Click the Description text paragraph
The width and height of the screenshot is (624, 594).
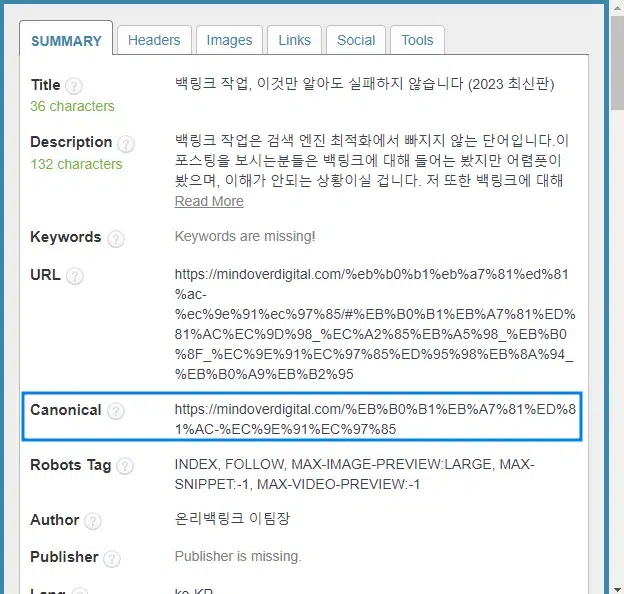pyautogui.click(x=372, y=161)
